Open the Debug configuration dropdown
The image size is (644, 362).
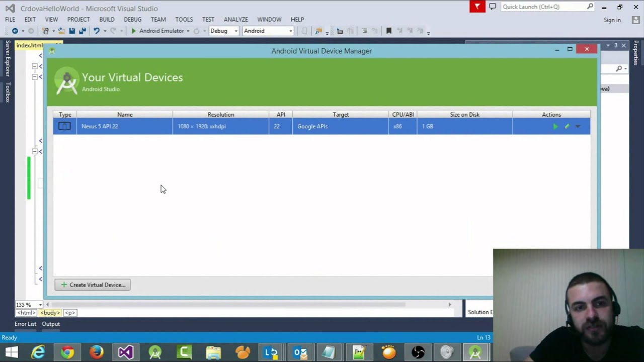(224, 31)
